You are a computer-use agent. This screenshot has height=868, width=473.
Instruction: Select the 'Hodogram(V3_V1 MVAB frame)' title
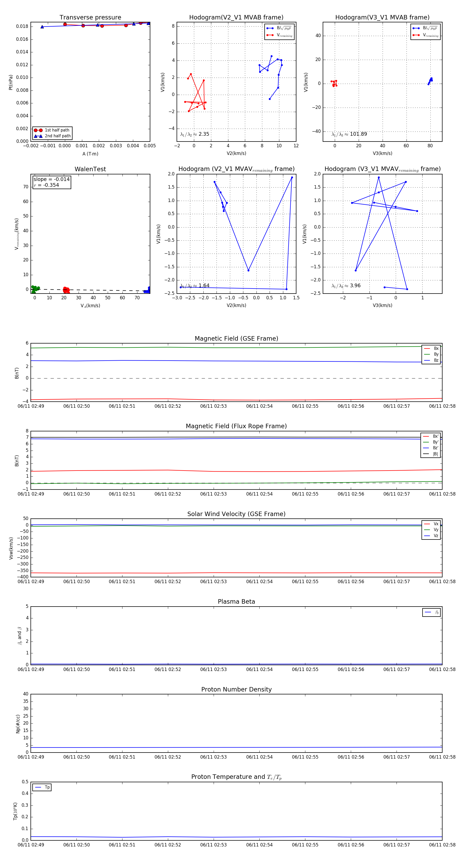click(x=382, y=18)
